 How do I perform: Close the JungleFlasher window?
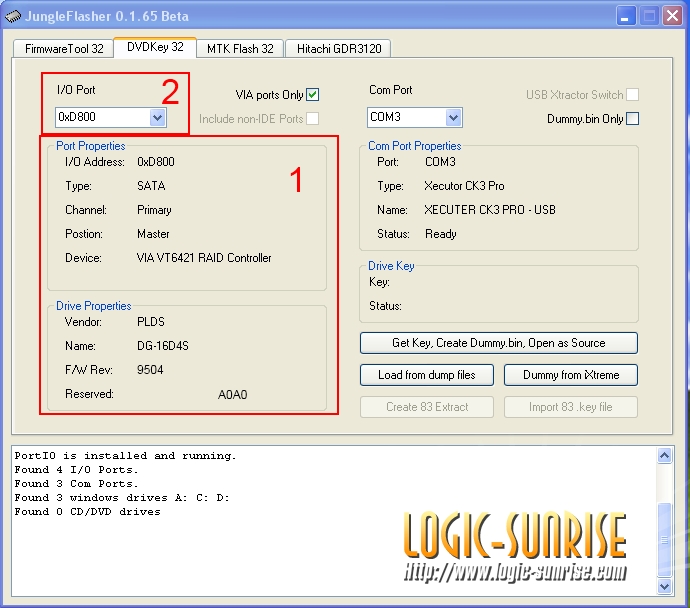coord(672,16)
